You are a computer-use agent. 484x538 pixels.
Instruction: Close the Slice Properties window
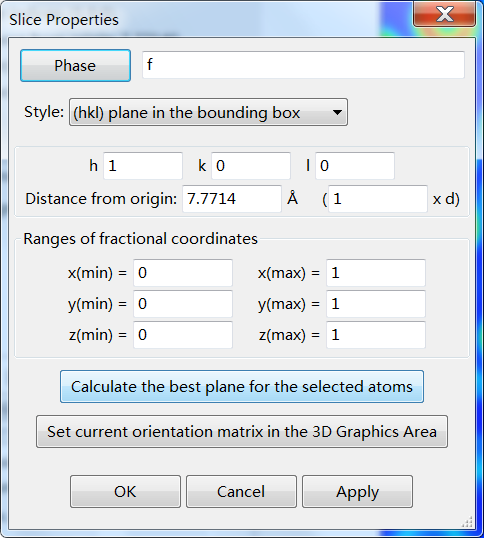click(x=445, y=14)
